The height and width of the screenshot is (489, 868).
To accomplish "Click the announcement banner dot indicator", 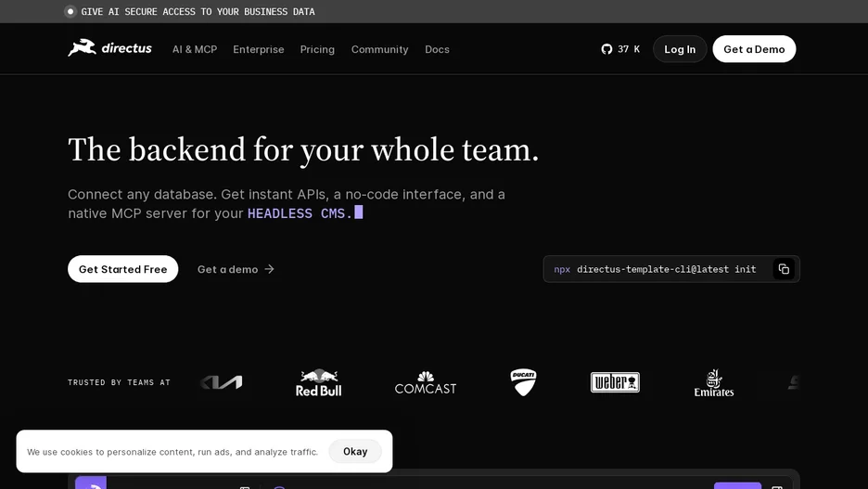I will (70, 12).
